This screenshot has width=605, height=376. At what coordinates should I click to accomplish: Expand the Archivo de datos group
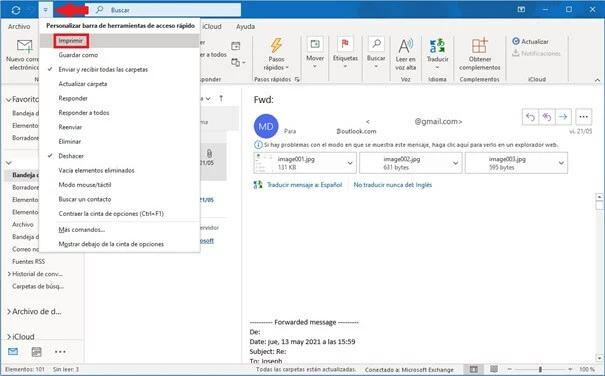8,312
